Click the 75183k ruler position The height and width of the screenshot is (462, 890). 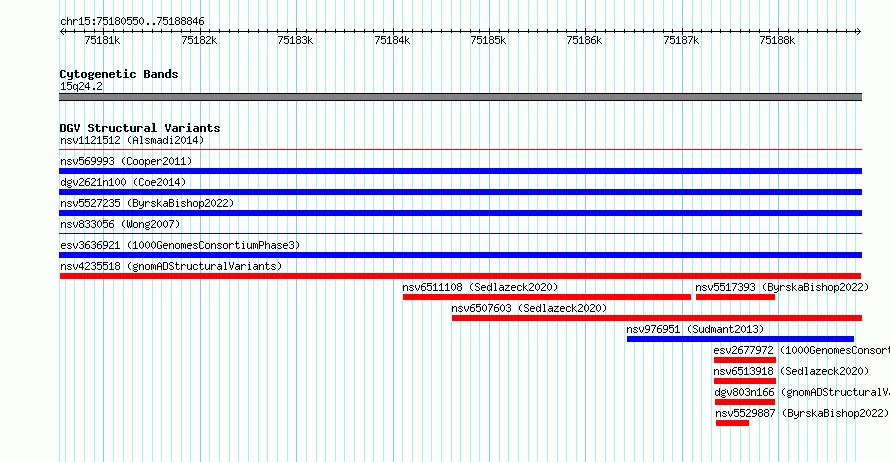click(295, 40)
